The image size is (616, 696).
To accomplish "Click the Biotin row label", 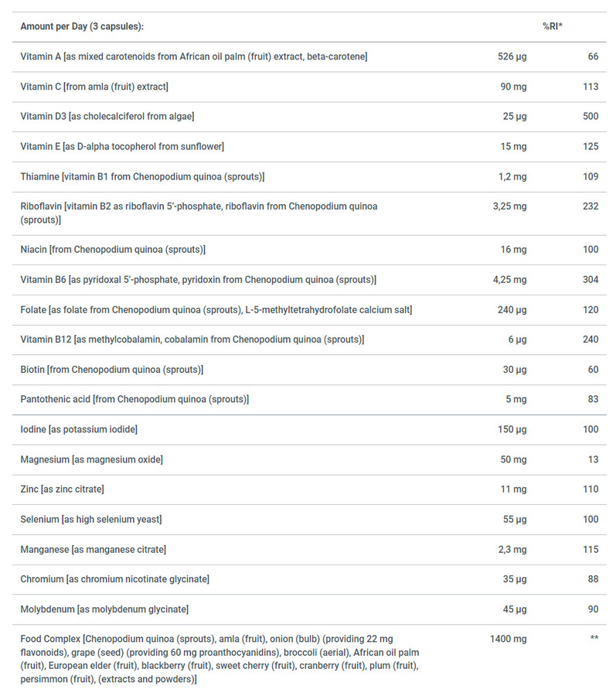I will 112,370.
